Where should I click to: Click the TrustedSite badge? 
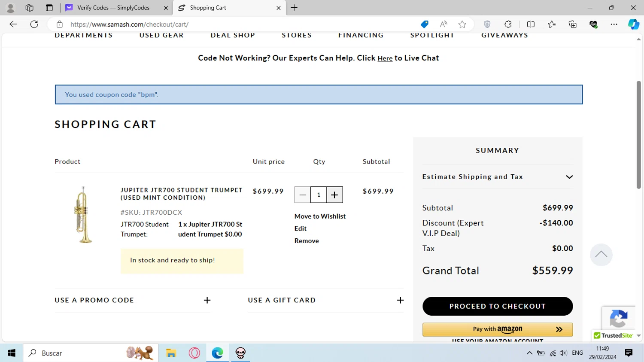(614, 335)
